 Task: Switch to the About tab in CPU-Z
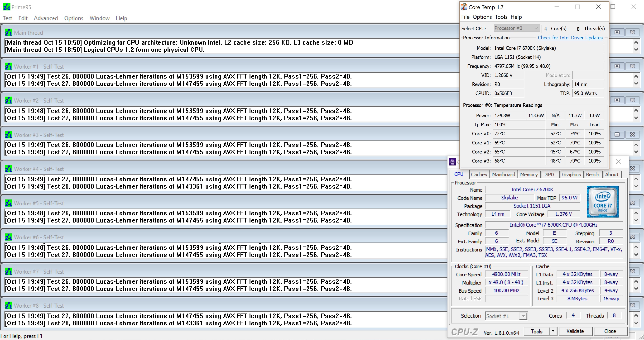pos(611,175)
